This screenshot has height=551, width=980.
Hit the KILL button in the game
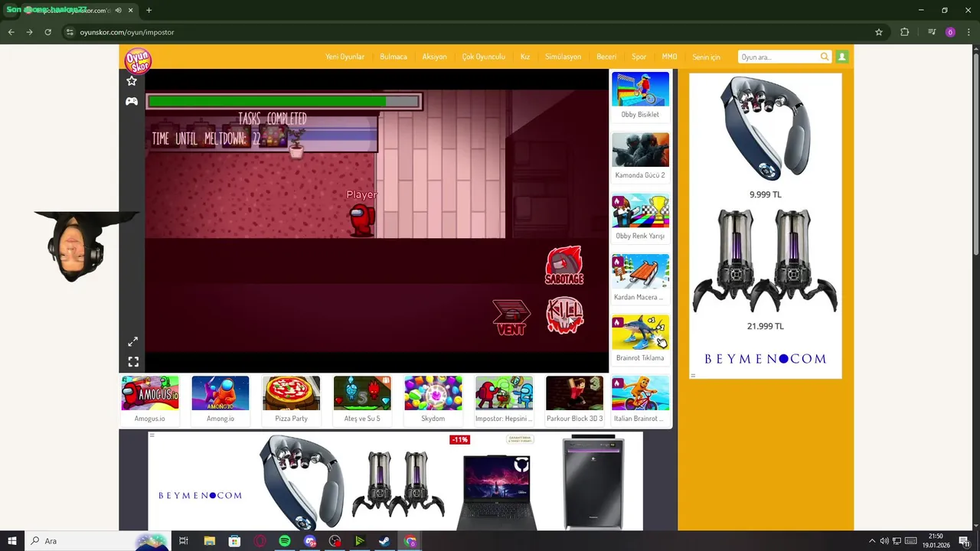[565, 315]
